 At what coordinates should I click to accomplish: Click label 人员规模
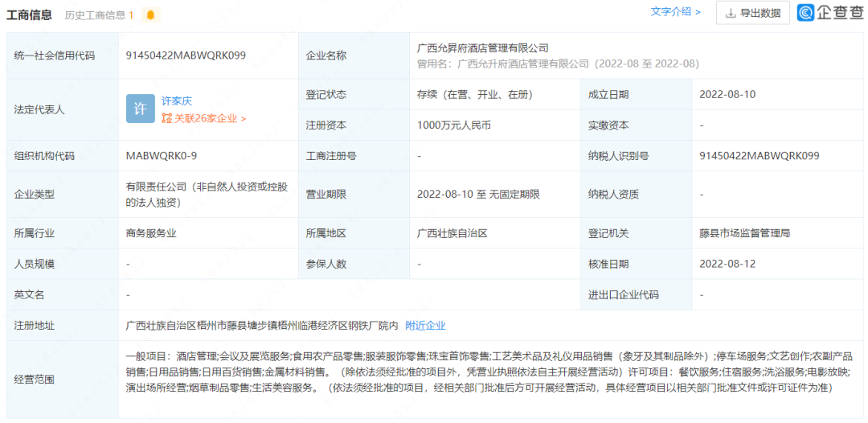point(35,264)
